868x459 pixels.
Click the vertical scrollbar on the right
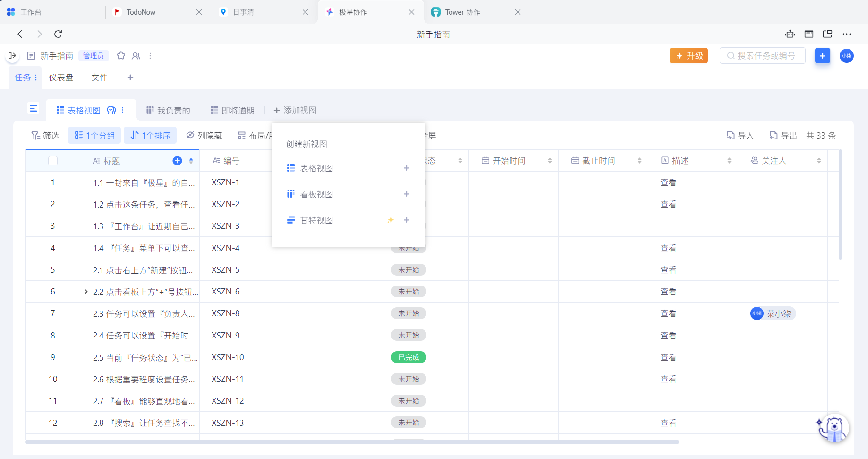[840, 204]
